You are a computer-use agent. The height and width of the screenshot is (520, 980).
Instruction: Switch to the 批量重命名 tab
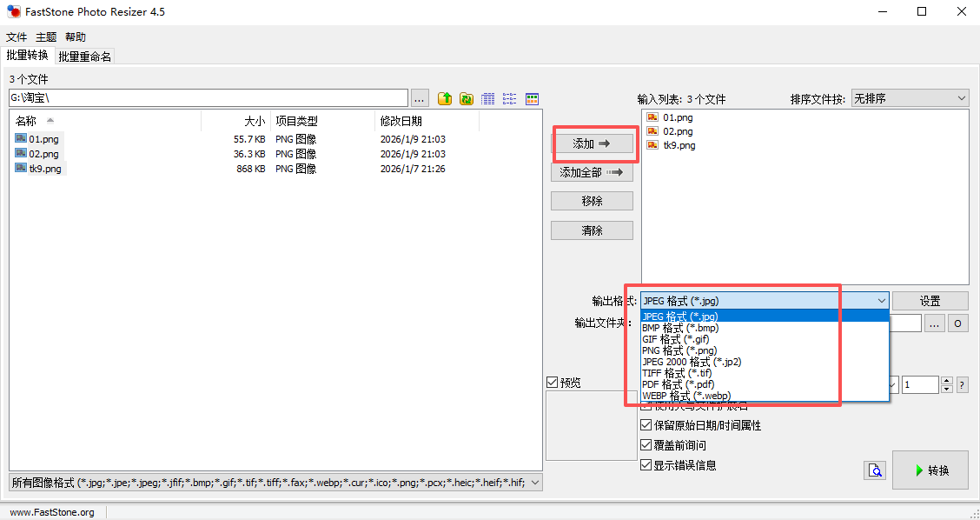[85, 57]
